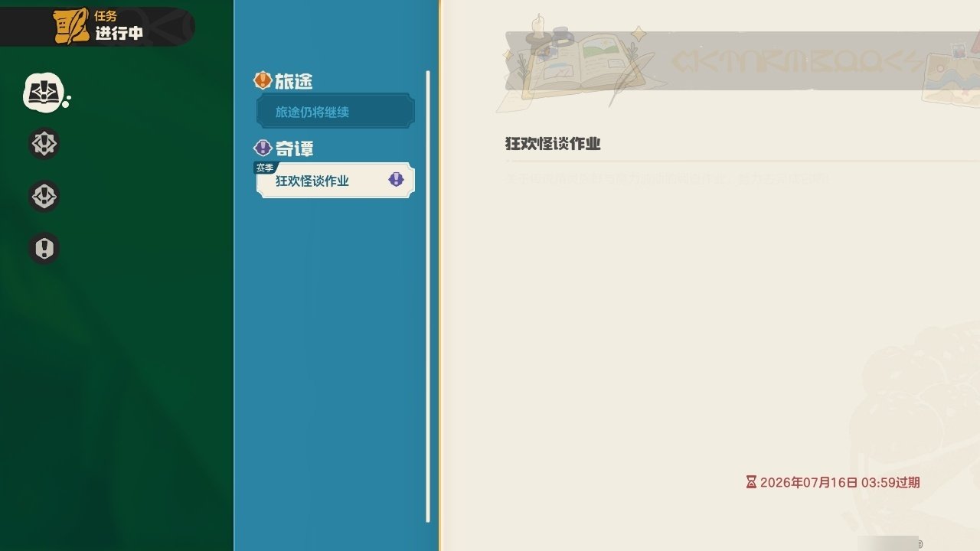Open the task scroll icon in header

pyautogui.click(x=71, y=27)
